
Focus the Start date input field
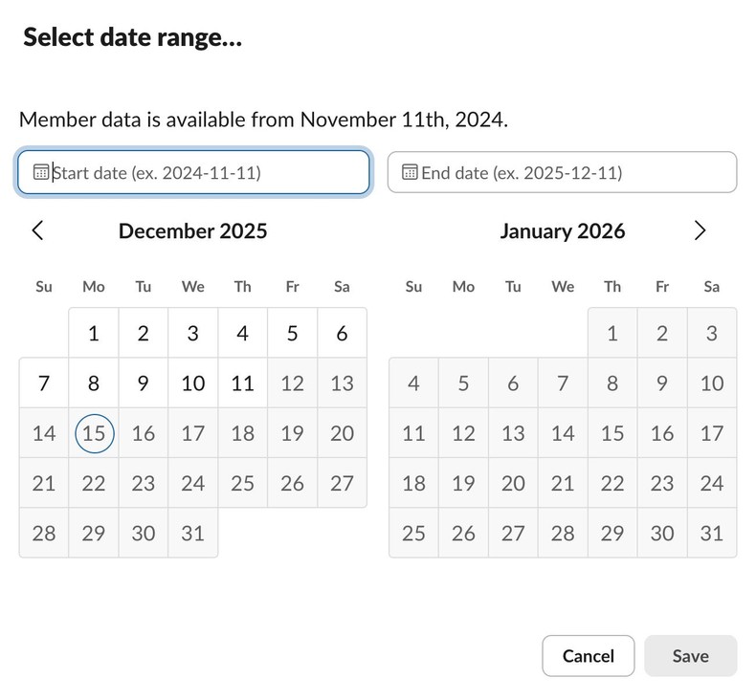(x=206, y=173)
